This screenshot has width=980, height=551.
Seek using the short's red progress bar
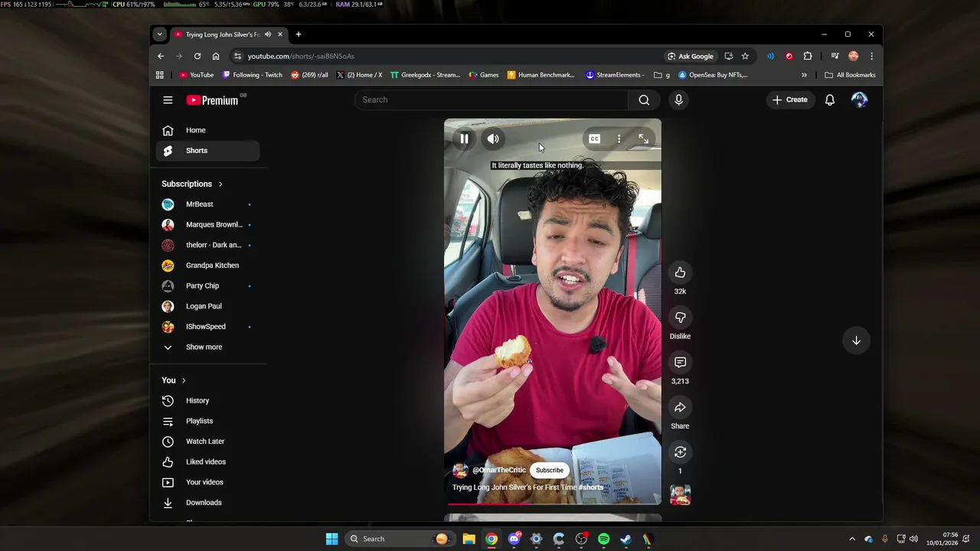[x=553, y=504]
